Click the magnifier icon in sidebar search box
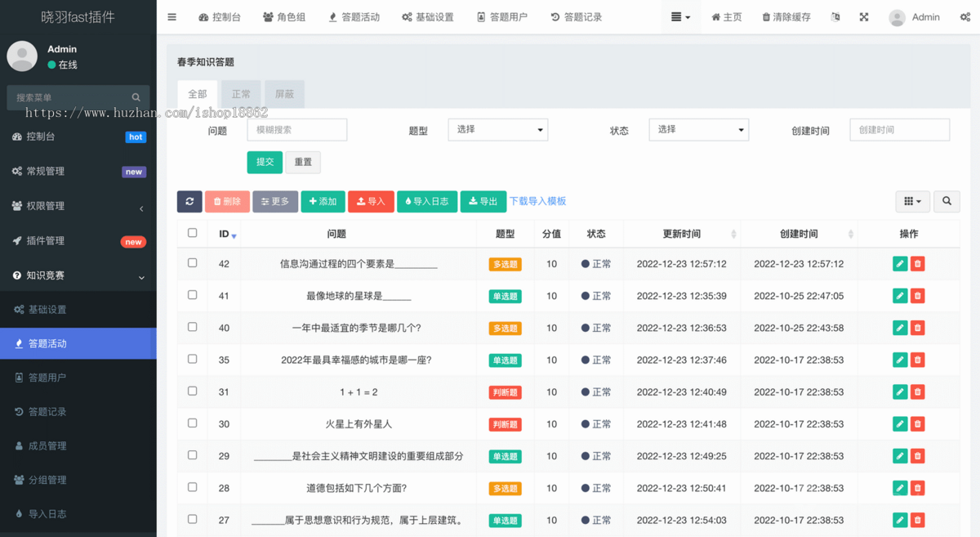Screen dimensions: 980x537 136,96
